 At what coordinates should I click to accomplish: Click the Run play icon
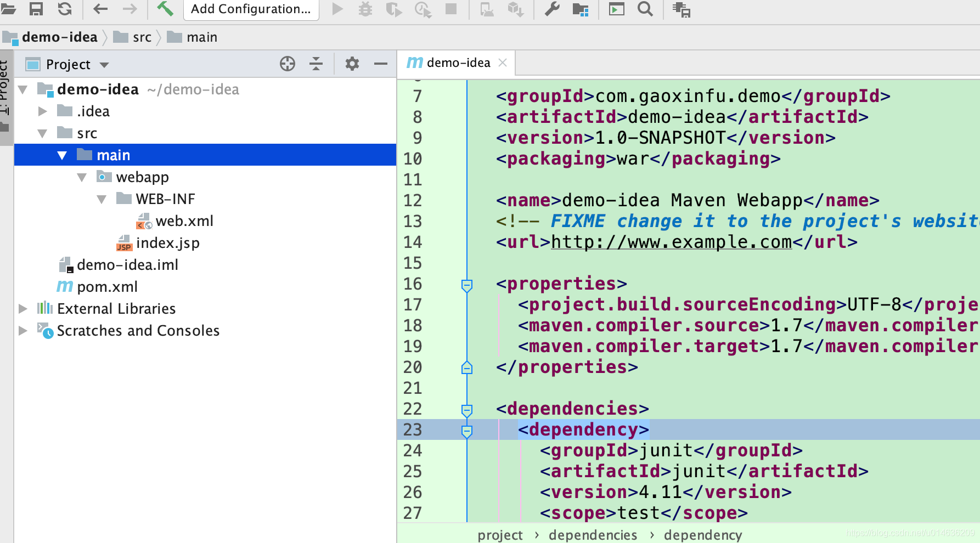click(x=337, y=9)
